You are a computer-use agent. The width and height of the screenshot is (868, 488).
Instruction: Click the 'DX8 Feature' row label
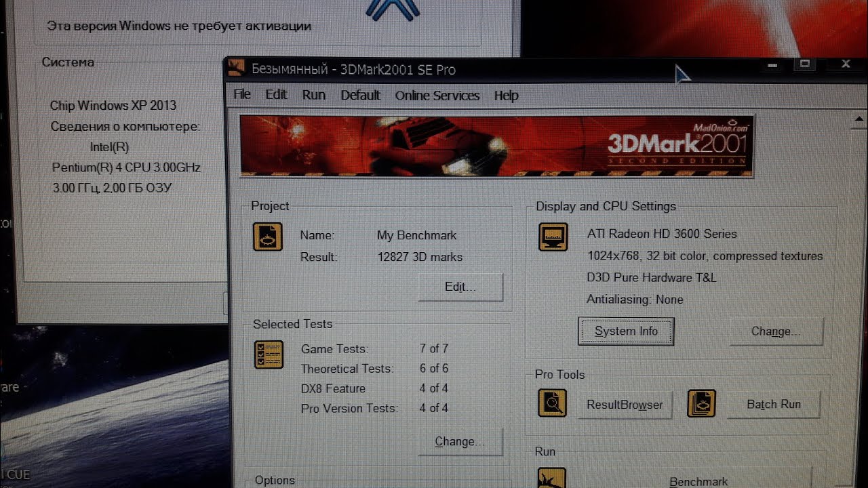[x=333, y=388]
